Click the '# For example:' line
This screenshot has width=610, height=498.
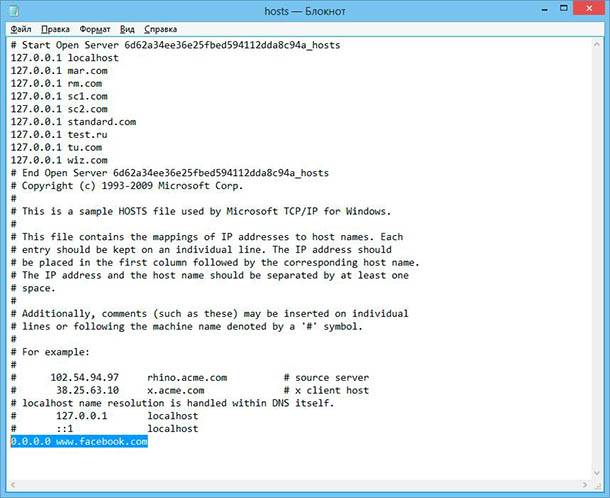click(50, 352)
